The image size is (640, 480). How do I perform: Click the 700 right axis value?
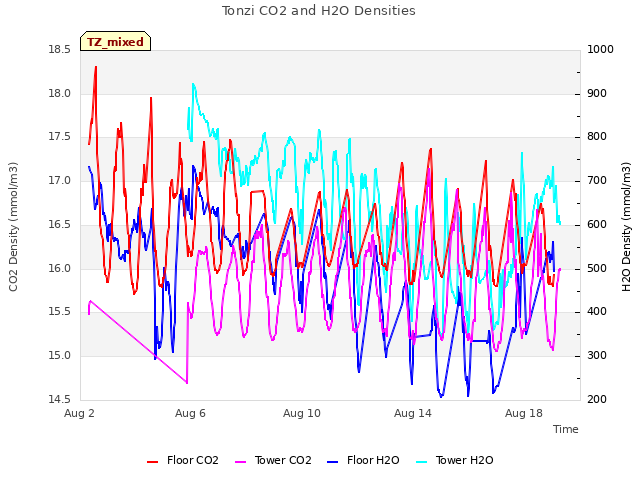pyautogui.click(x=597, y=180)
